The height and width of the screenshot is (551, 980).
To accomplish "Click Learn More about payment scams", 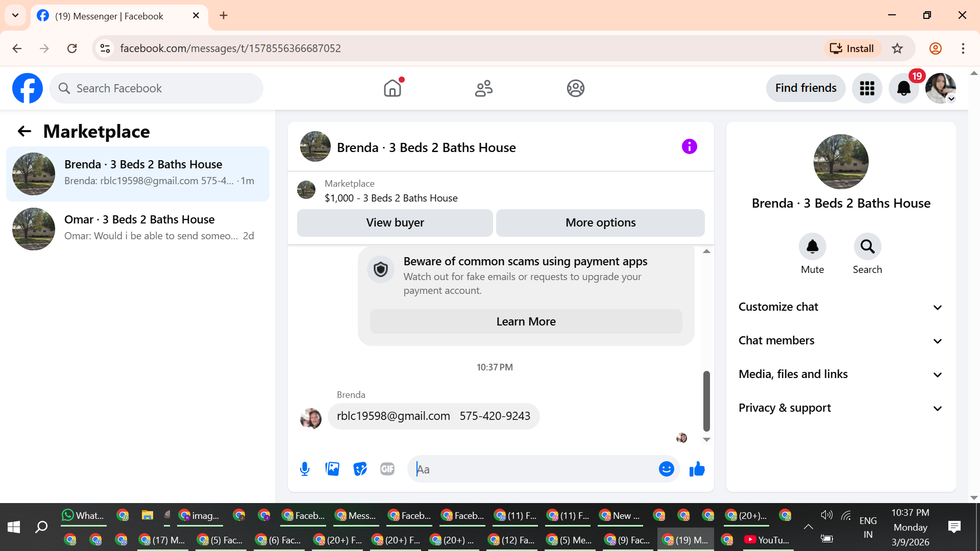I will 526,322.
